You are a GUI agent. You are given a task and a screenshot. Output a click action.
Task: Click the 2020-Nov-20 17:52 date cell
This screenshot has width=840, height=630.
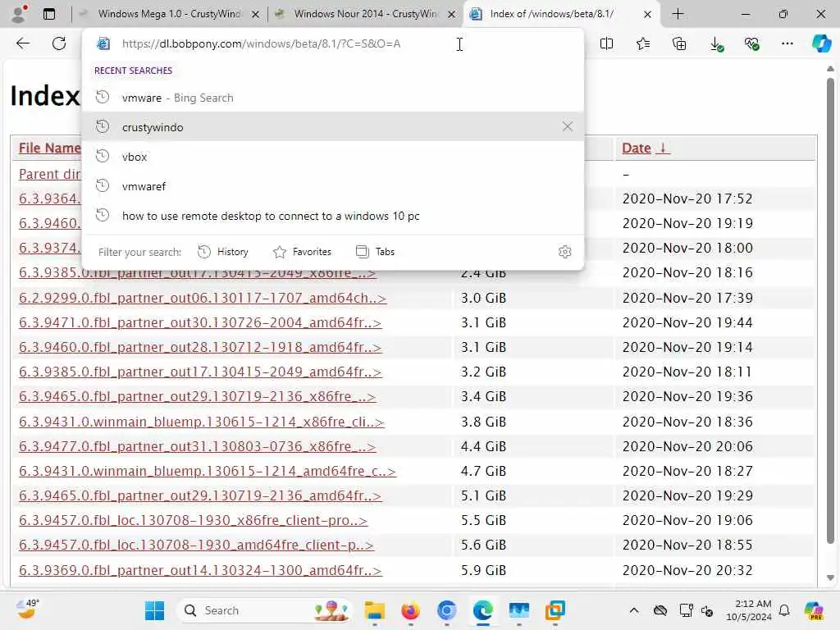pos(687,199)
